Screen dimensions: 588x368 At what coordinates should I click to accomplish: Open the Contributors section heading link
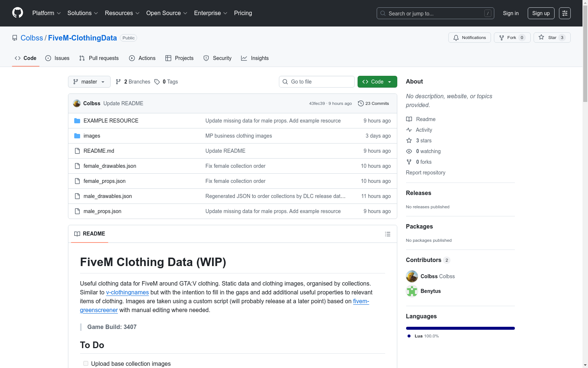point(428,260)
